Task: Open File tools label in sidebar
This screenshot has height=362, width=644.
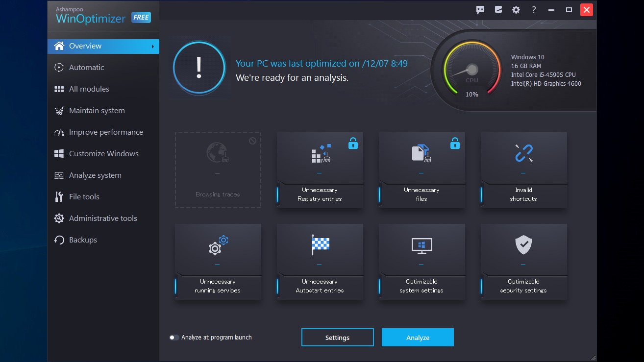Action: click(x=84, y=197)
